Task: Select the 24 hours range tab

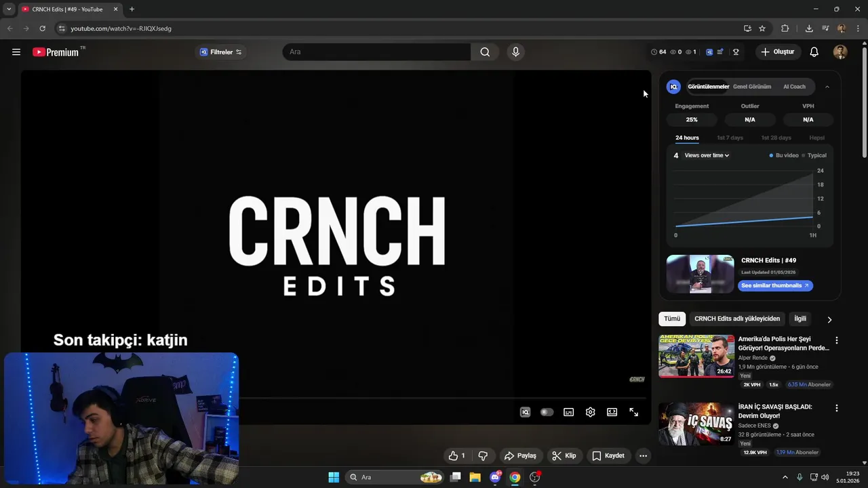Action: tap(687, 138)
